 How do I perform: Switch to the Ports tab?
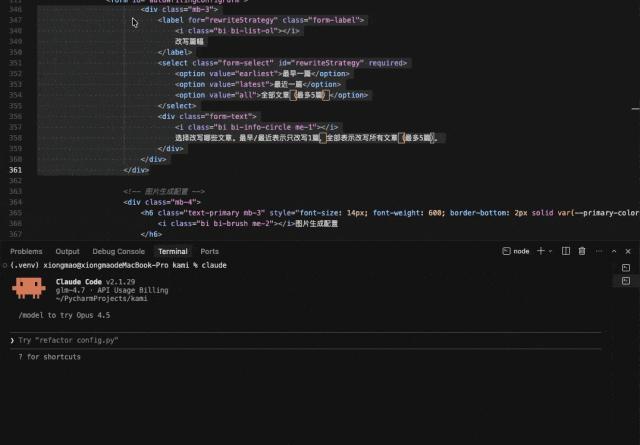[x=209, y=251]
